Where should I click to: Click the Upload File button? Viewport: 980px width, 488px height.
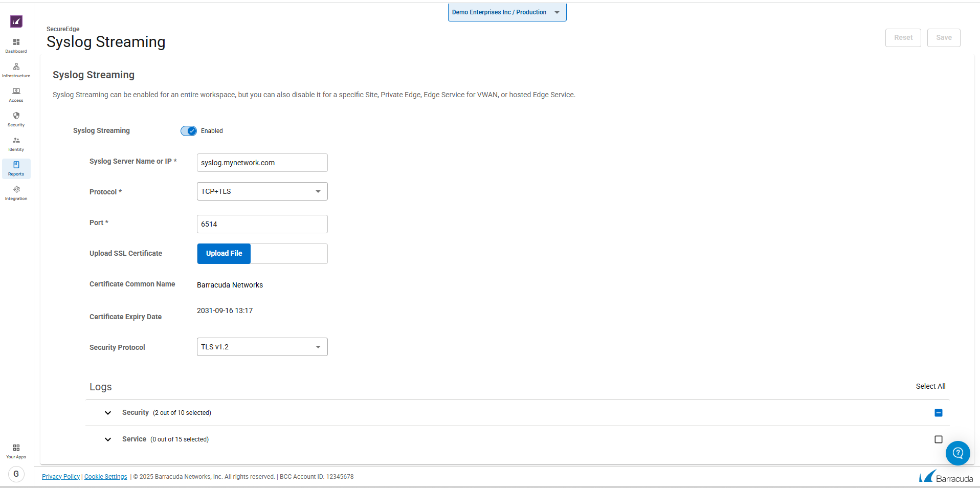pyautogui.click(x=224, y=254)
